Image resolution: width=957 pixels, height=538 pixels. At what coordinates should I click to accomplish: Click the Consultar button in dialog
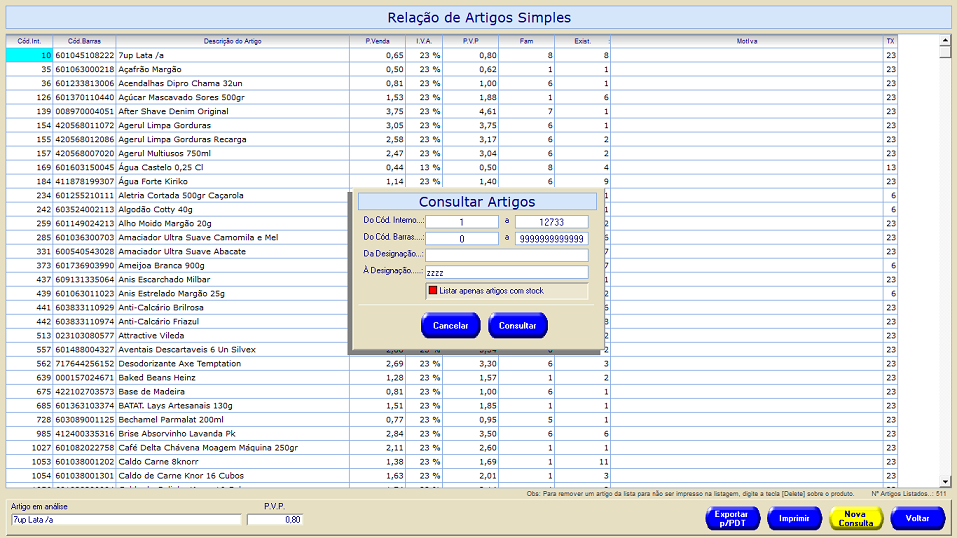pyautogui.click(x=517, y=325)
